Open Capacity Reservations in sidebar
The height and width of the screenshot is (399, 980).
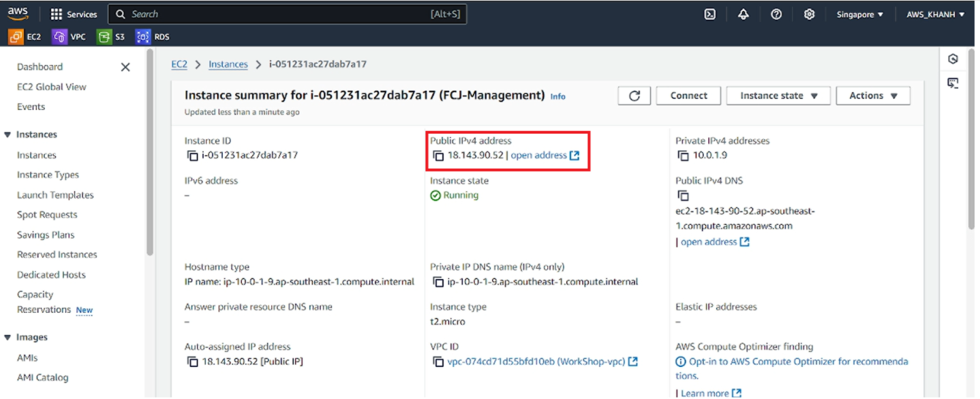click(x=44, y=301)
